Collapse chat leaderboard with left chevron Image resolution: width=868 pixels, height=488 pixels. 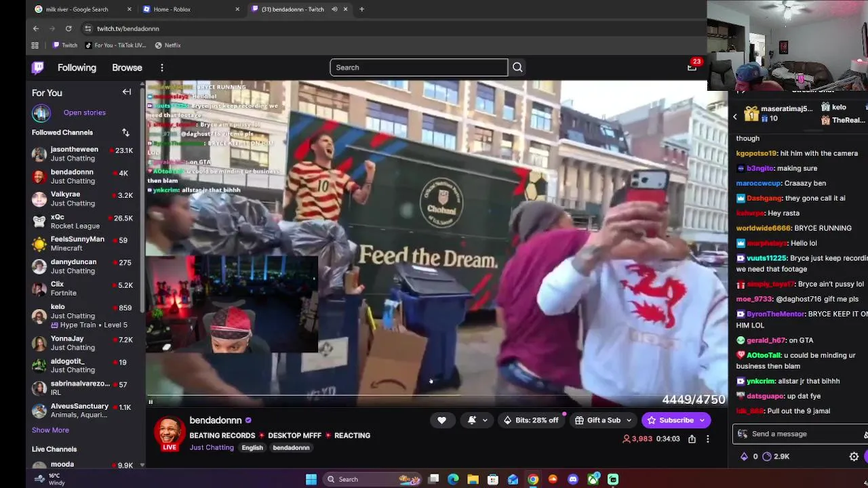click(734, 117)
